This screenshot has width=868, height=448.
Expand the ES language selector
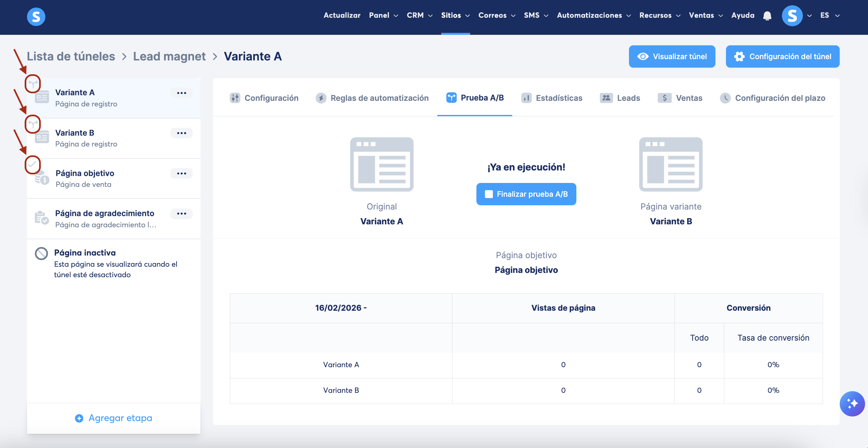(829, 15)
